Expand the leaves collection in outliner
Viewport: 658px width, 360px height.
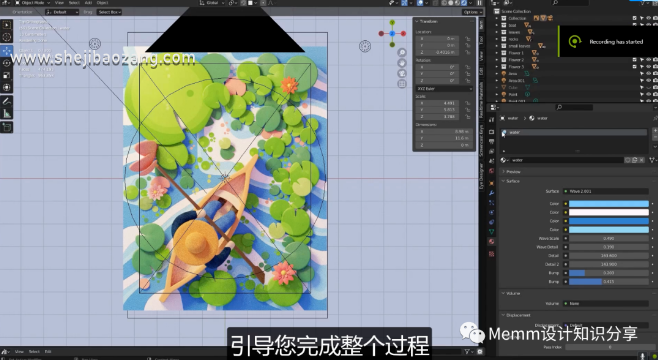point(497,32)
